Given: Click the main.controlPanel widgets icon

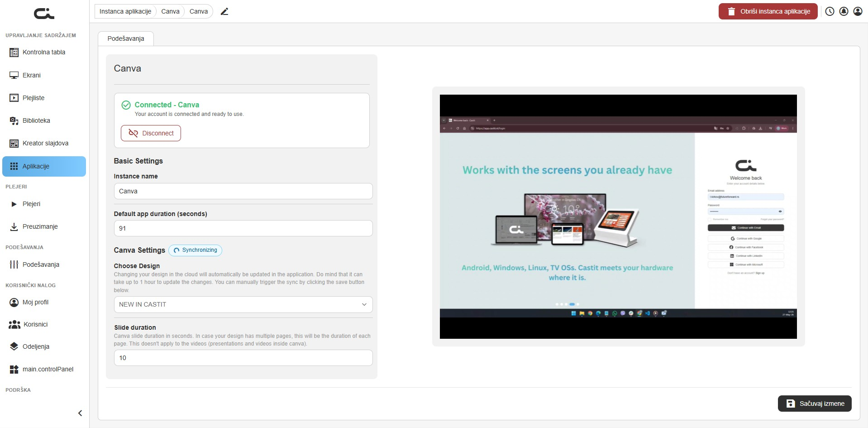Looking at the screenshot, I should coord(14,369).
